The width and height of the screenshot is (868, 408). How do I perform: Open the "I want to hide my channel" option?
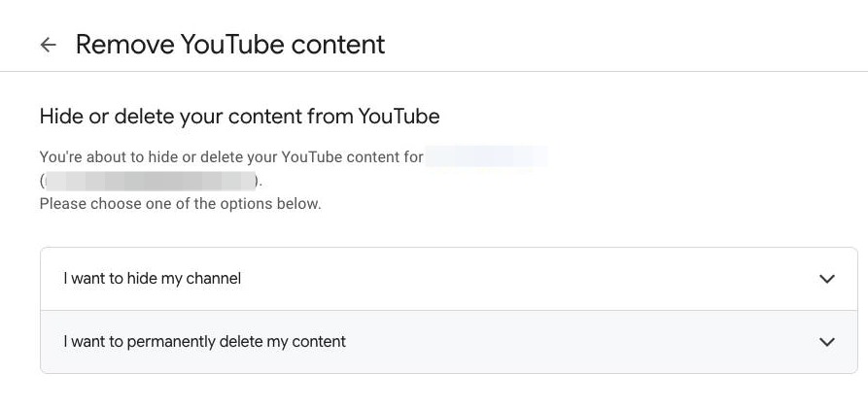pyautogui.click(x=153, y=279)
